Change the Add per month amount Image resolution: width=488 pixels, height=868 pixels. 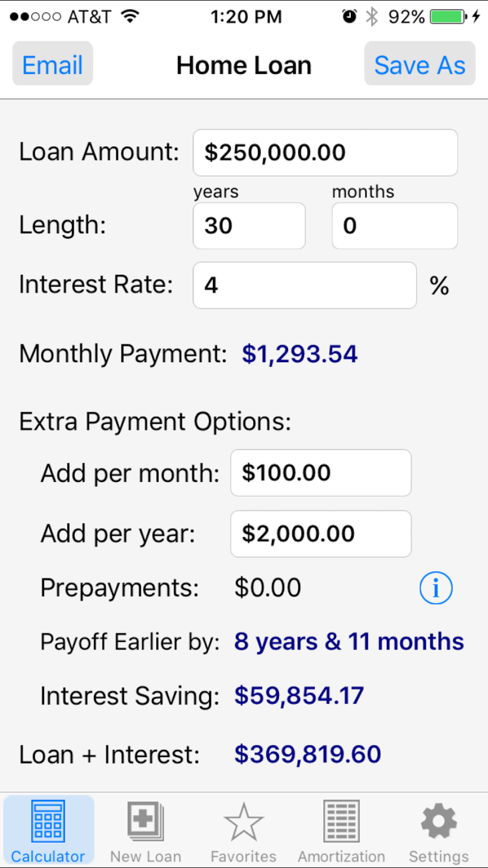321,473
